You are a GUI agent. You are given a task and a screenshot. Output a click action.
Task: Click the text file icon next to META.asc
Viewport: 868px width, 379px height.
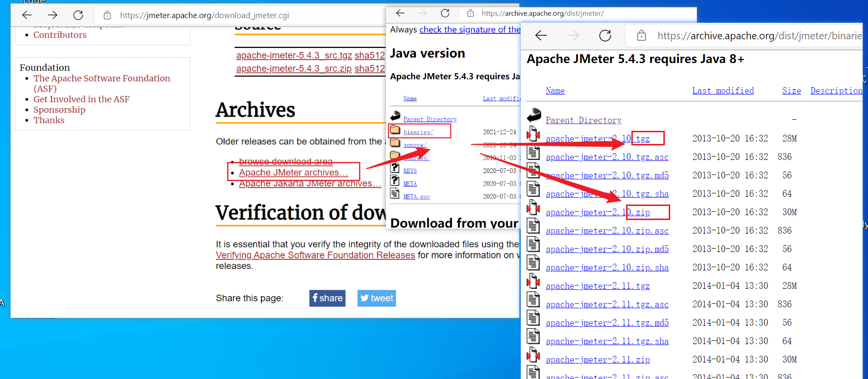point(395,194)
